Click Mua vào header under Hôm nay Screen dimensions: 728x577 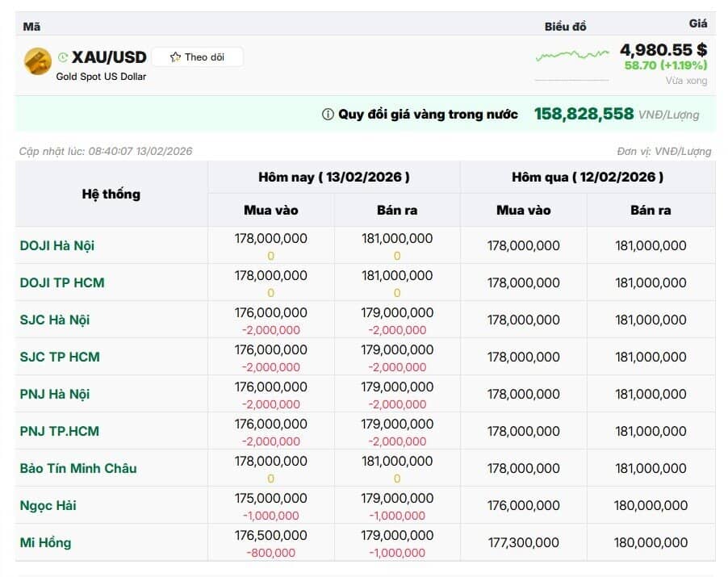[271, 211]
